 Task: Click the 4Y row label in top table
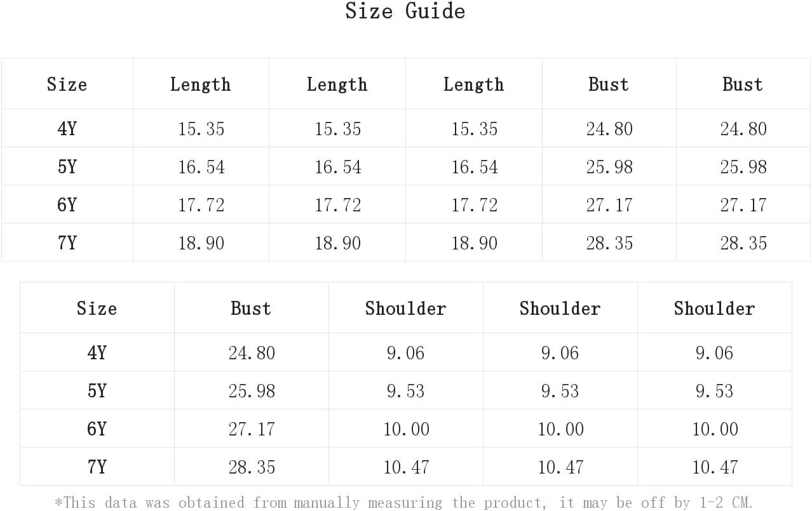click(x=67, y=128)
